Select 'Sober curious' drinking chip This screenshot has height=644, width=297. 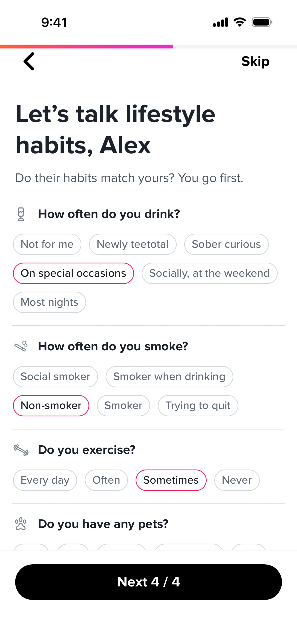[x=226, y=244]
